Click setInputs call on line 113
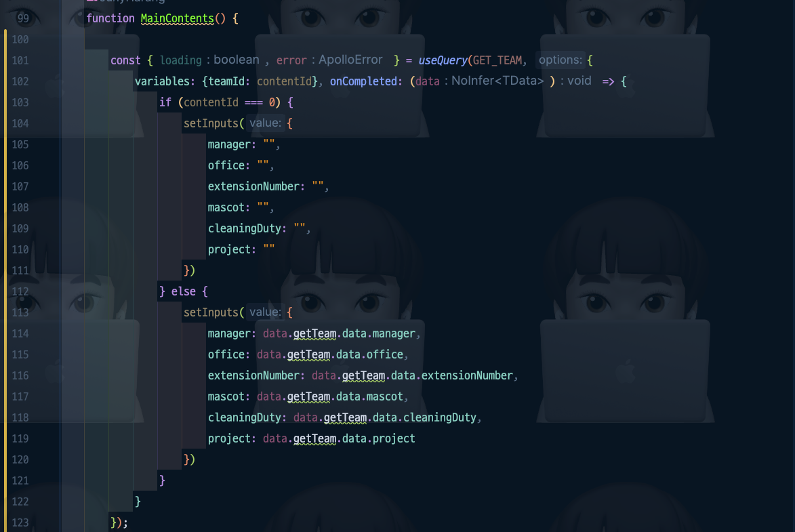795x532 pixels. coord(210,312)
